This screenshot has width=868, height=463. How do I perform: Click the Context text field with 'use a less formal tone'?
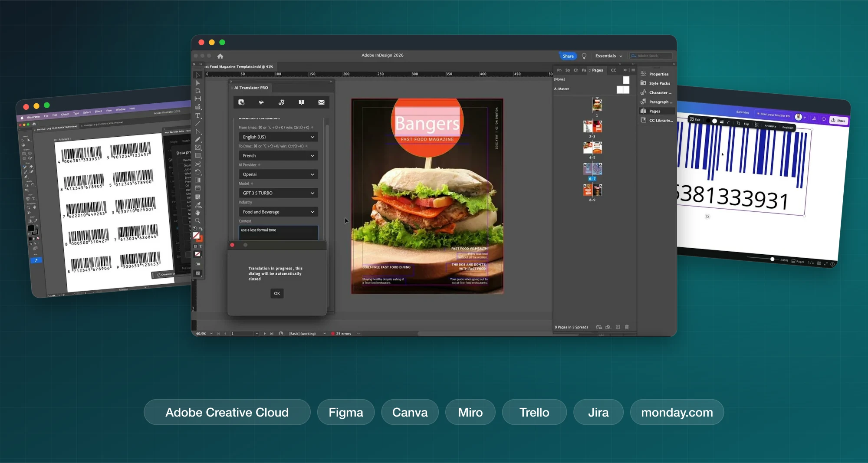point(278,233)
